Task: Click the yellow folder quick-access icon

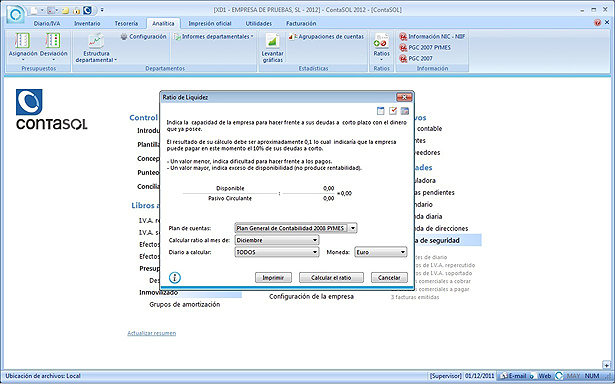Action: click(x=66, y=10)
